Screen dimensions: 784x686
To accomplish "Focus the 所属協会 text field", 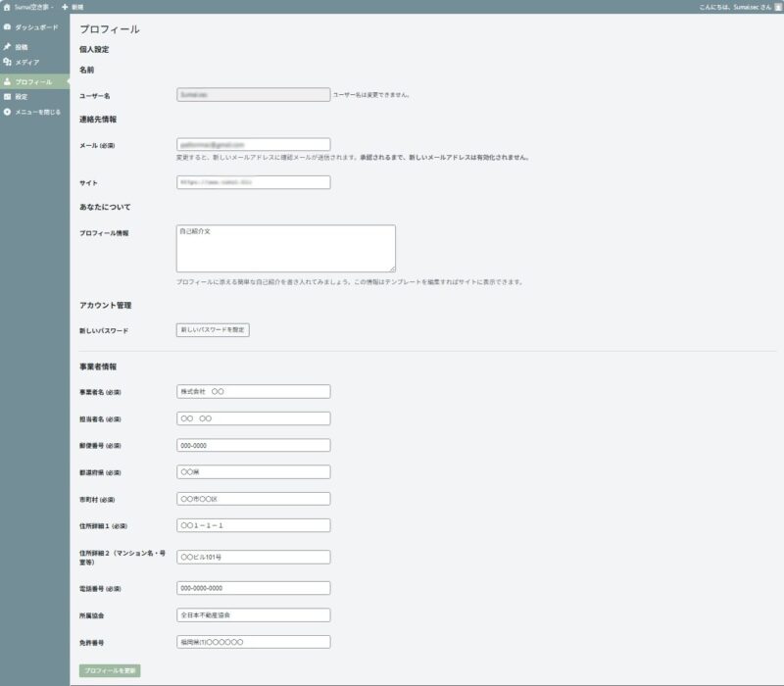I will [253, 615].
